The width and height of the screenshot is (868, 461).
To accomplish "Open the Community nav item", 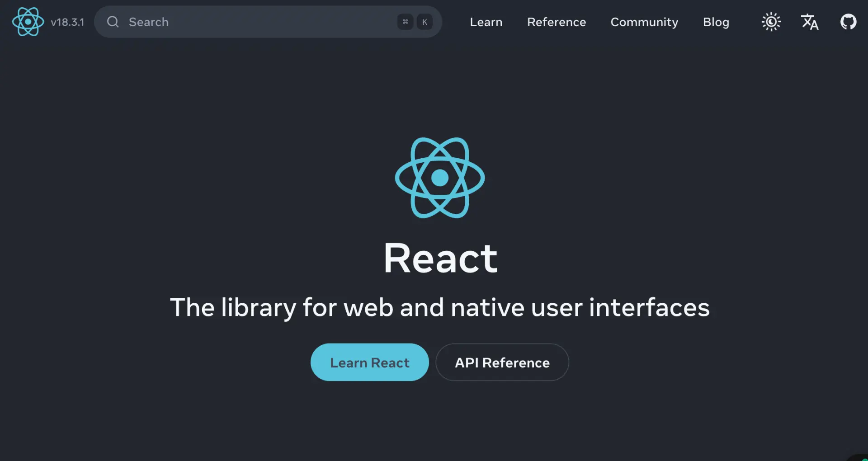I will pyautogui.click(x=644, y=22).
